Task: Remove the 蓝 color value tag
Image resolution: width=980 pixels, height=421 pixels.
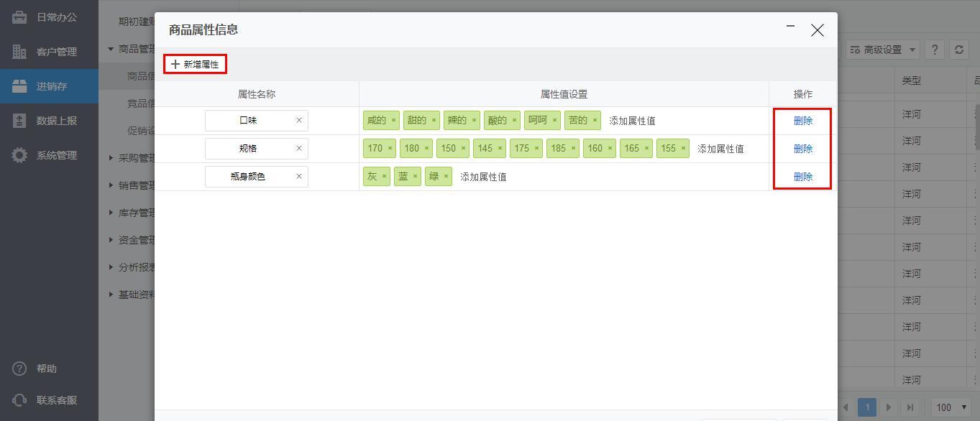Action: (x=415, y=177)
